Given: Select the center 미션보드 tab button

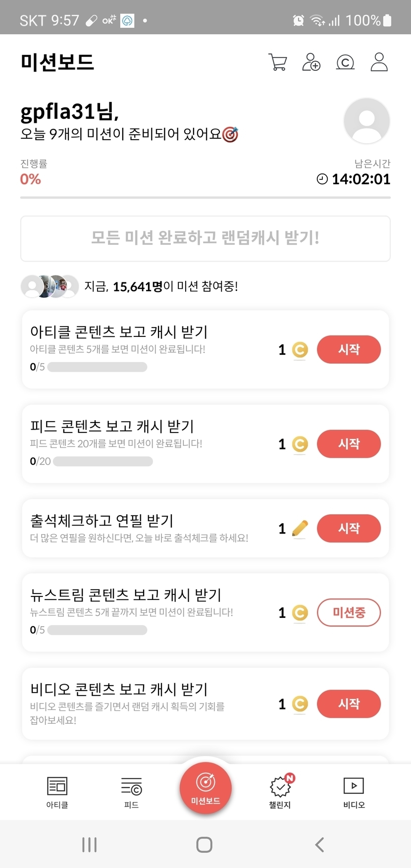Looking at the screenshot, I should (x=205, y=788).
